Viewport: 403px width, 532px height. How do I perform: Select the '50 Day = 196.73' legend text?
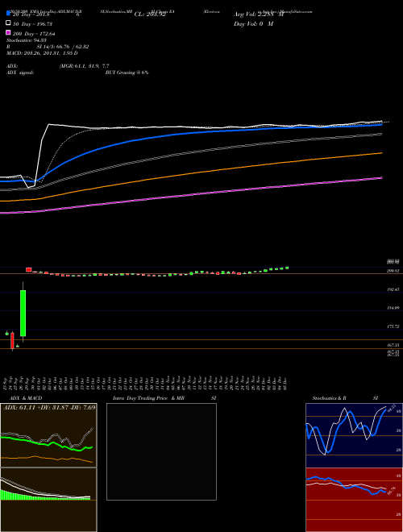pyautogui.click(x=33, y=23)
